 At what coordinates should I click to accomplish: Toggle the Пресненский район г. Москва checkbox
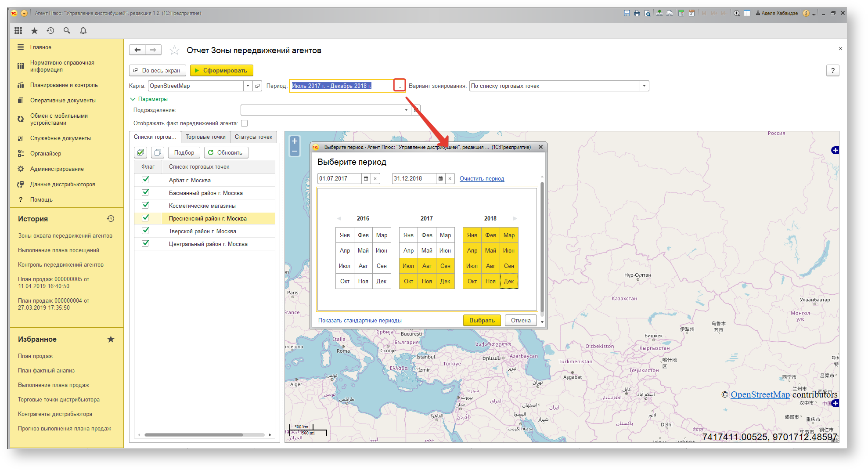point(145,218)
